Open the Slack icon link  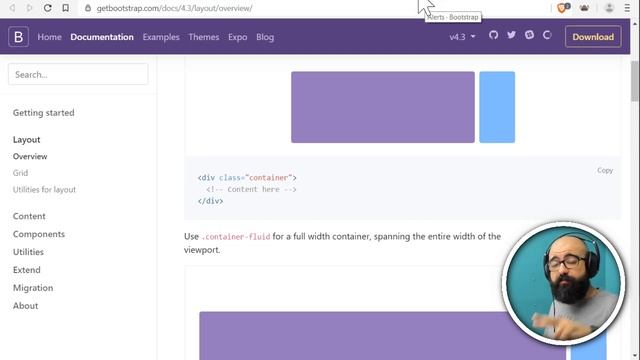point(529,35)
